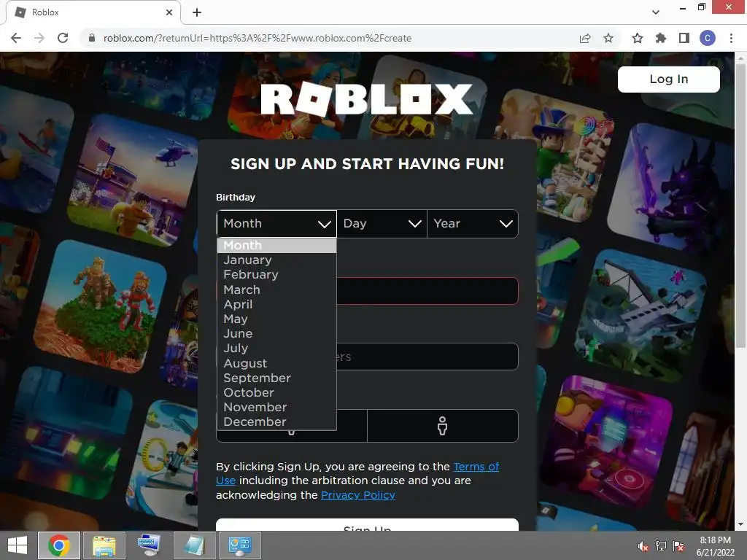Close the Roblox tab
The image size is (747, 560).
[x=169, y=12]
